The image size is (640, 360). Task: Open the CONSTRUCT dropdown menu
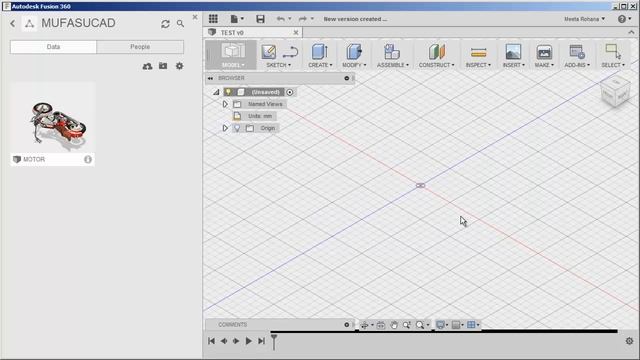pyautogui.click(x=436, y=65)
